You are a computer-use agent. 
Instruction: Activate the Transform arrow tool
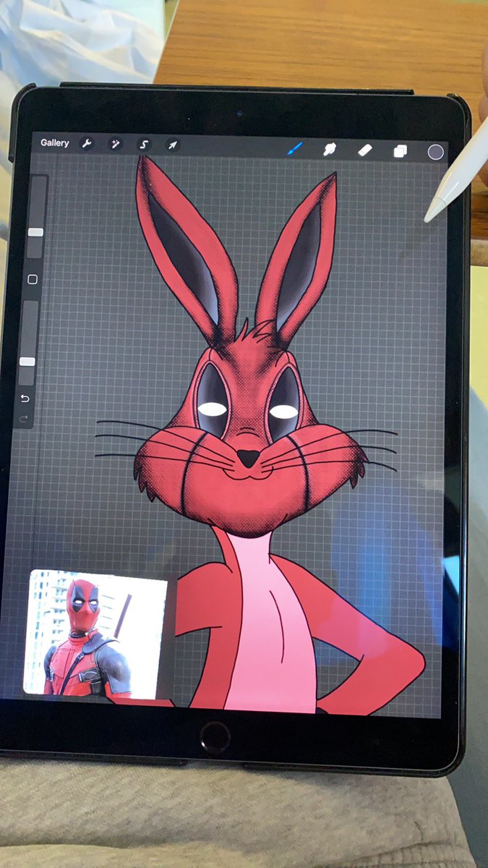coord(173,145)
